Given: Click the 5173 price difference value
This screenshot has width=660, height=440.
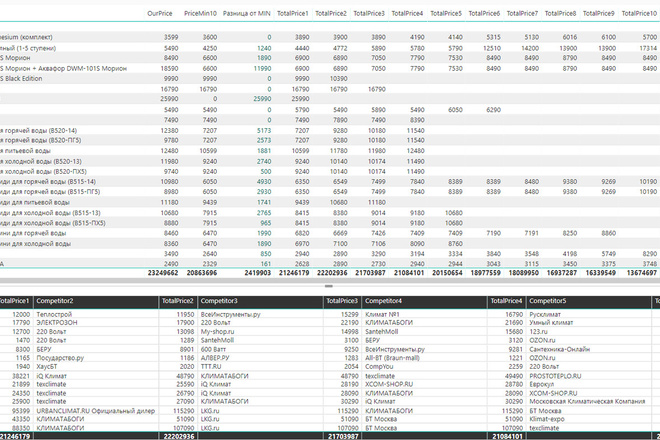Looking at the screenshot, I should 264,131.
